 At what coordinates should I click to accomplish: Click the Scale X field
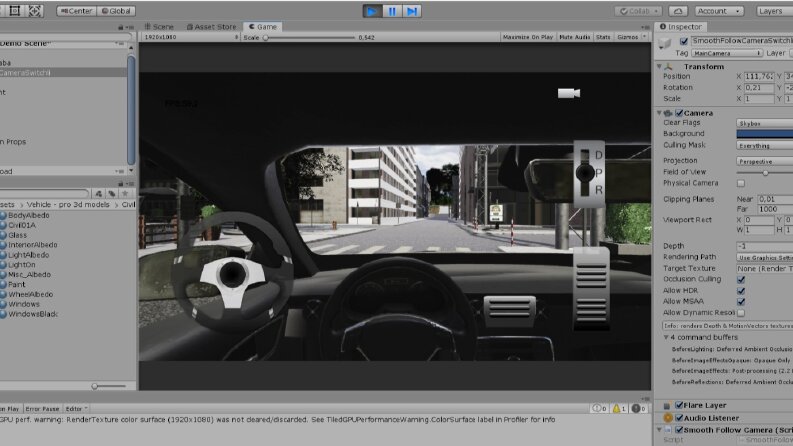click(759, 99)
